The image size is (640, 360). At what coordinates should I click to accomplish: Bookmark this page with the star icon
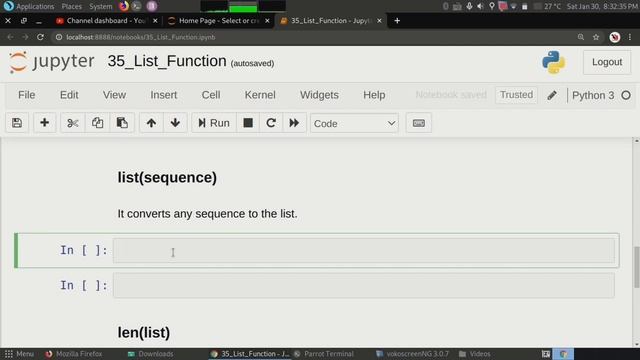coord(596,37)
